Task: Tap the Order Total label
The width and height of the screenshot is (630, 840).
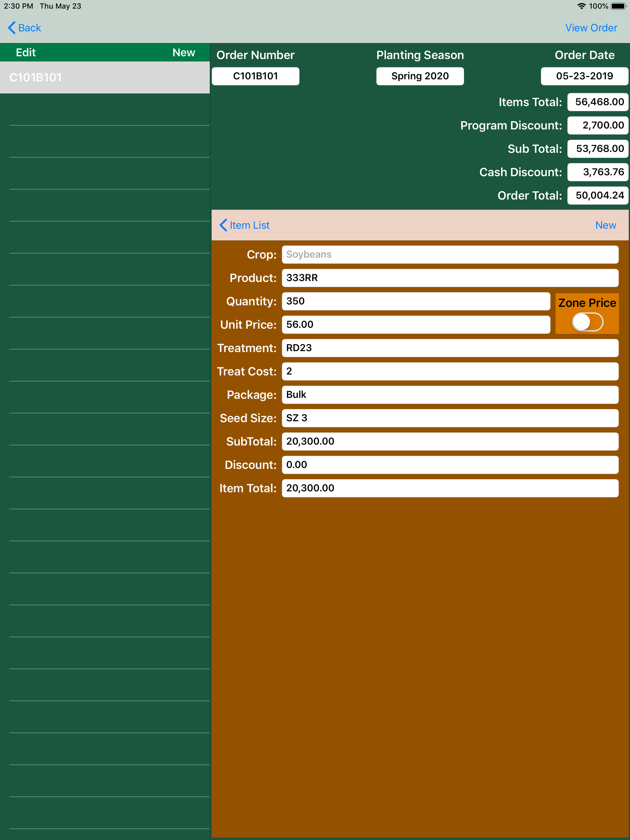Action: point(529,196)
